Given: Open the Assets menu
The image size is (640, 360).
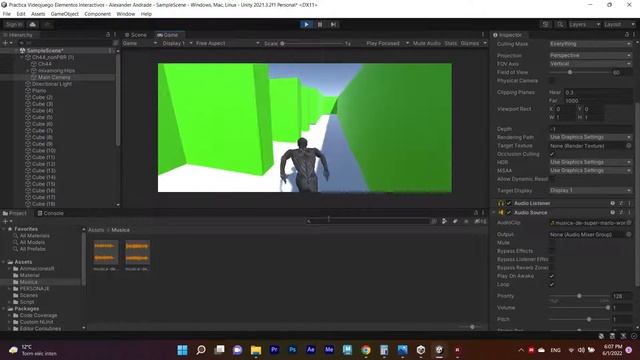Looking at the screenshot, I should pos(38,14).
